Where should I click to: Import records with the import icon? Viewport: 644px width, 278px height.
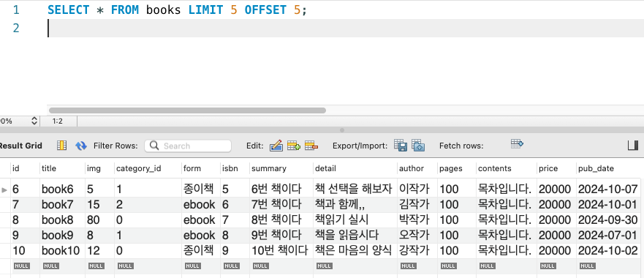[x=418, y=145]
